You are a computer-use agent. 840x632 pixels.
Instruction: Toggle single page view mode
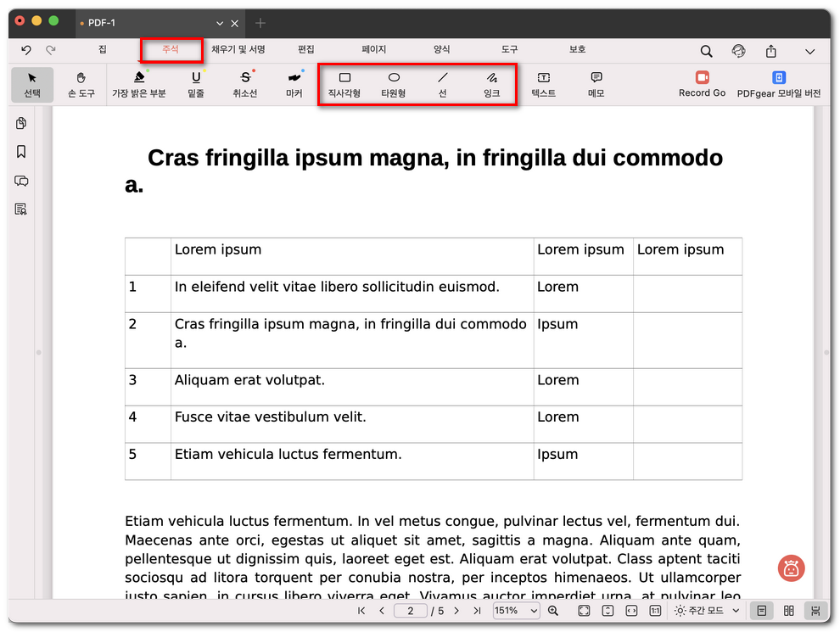click(x=763, y=611)
